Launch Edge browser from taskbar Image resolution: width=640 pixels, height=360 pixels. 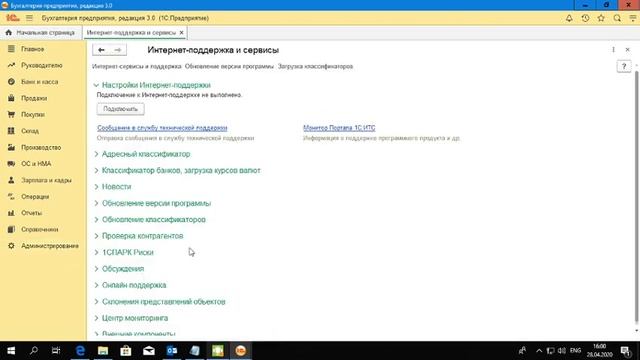[x=80, y=351]
